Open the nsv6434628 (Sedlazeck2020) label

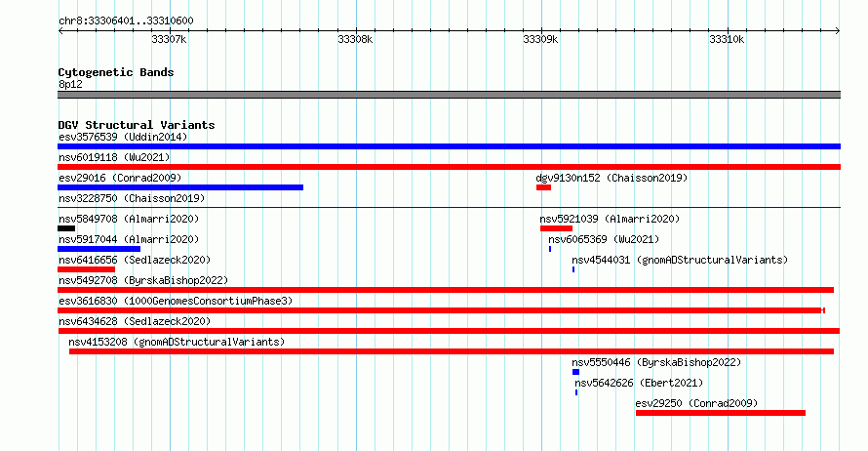[x=135, y=321]
